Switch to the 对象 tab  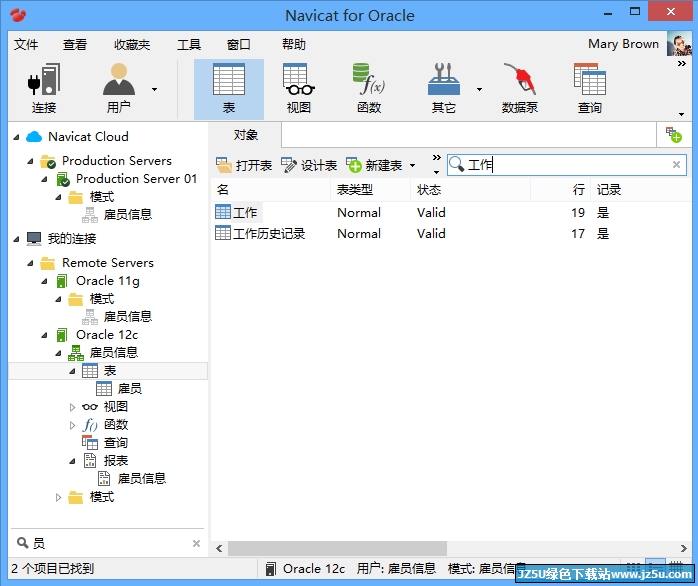click(x=245, y=135)
